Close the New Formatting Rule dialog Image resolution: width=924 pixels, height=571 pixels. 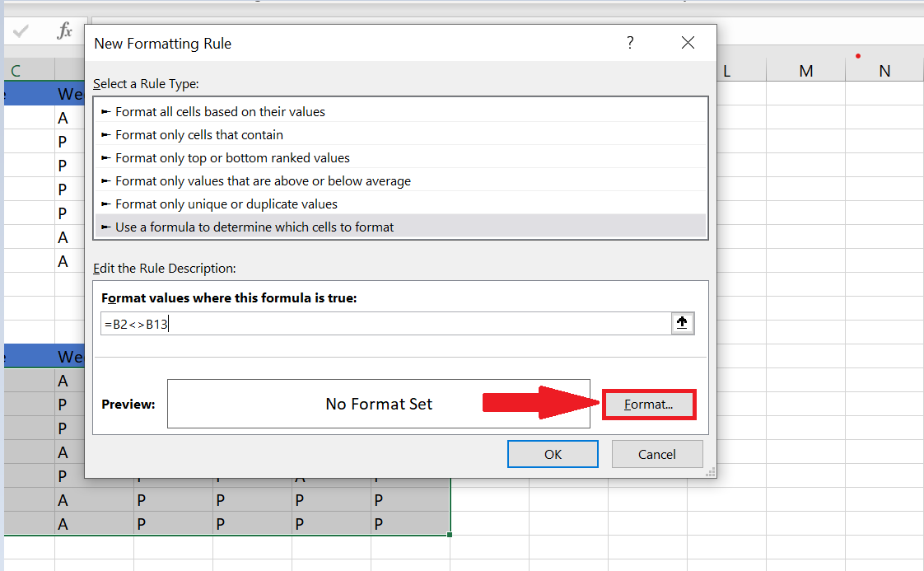688,43
